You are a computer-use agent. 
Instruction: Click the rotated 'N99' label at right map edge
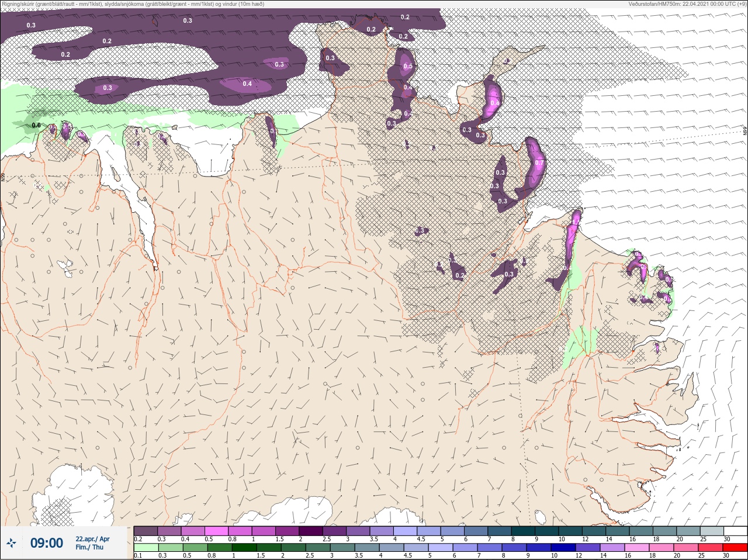[x=745, y=132]
